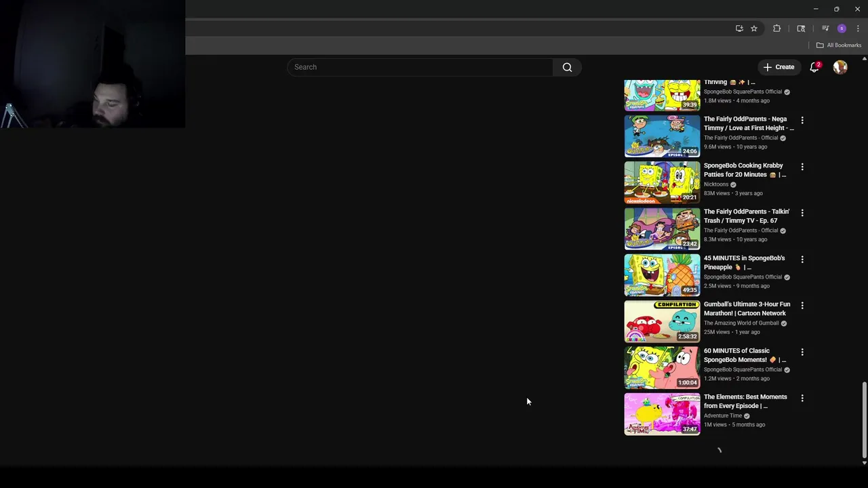Click '2.5M views · 9 months ago' text
Viewport: 868px width, 488px height.
(x=736, y=286)
